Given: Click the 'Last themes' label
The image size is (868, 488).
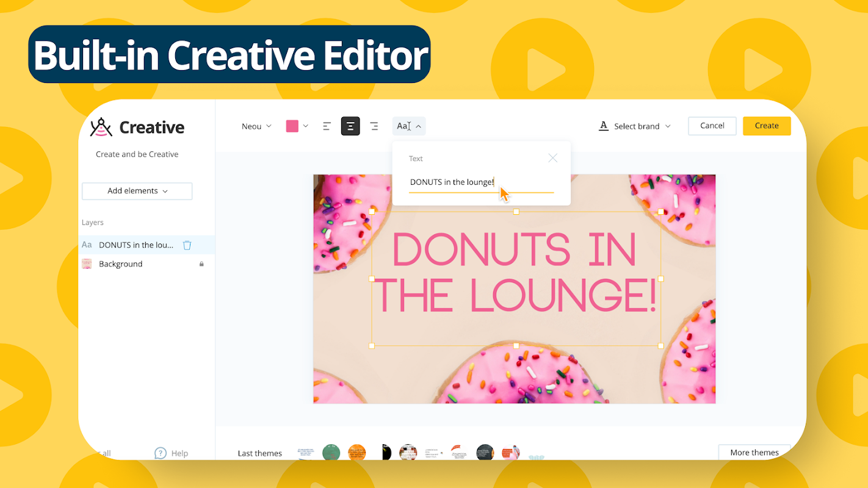Looking at the screenshot, I should (260, 453).
